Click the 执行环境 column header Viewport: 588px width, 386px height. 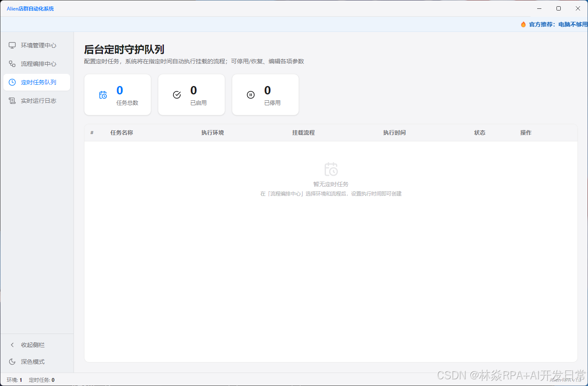213,133
